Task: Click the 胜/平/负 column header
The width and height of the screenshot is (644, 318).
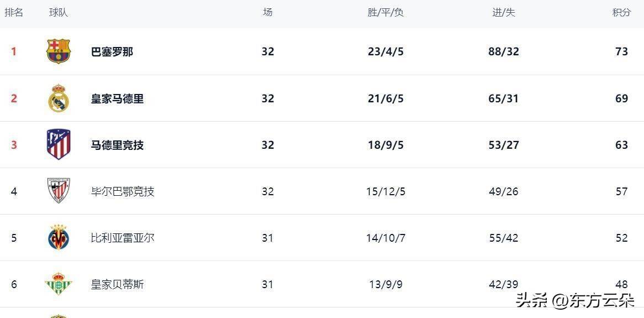Action: tap(386, 12)
